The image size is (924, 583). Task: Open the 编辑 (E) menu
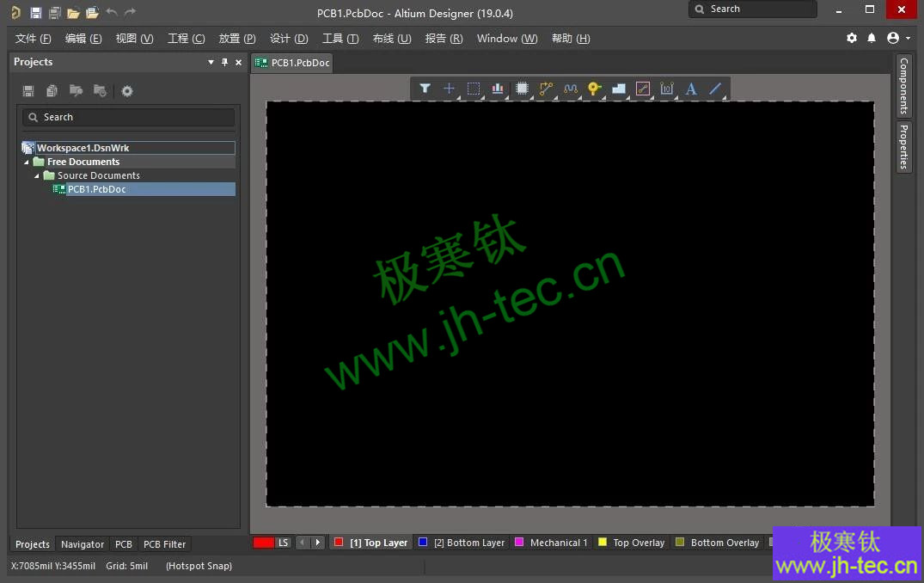[83, 39]
